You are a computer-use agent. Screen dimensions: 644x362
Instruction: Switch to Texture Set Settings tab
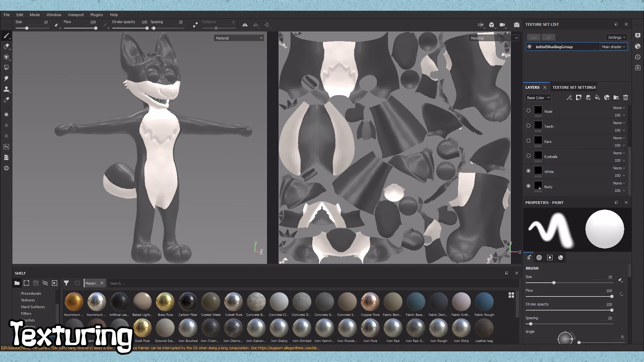[574, 87]
